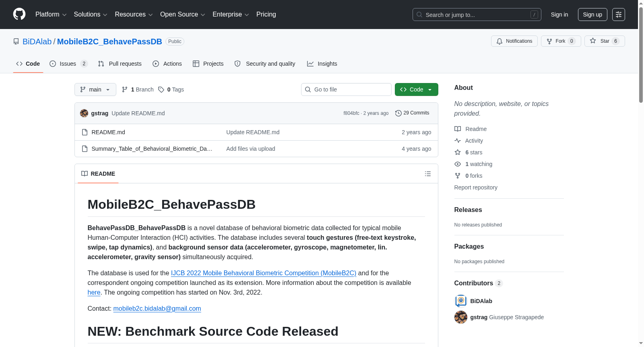Image resolution: width=644 pixels, height=347 pixels.
Task: Open Security and quality tab
Action: click(265, 64)
